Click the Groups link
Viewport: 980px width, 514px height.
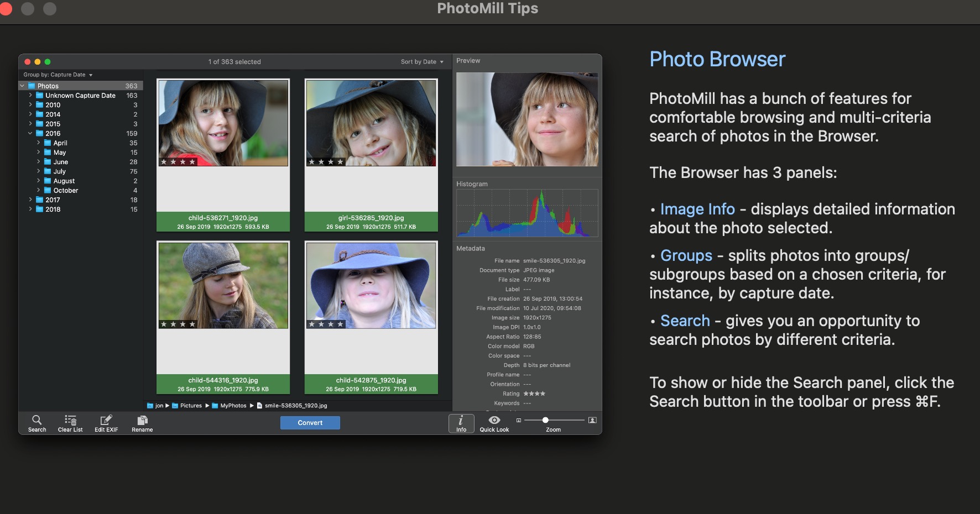coord(686,255)
